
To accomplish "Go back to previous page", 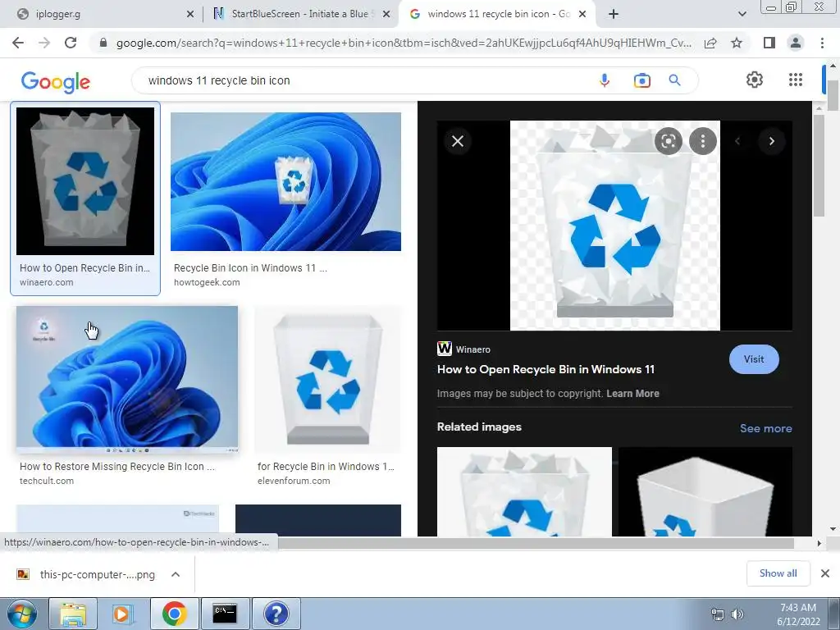I will pos(18,43).
